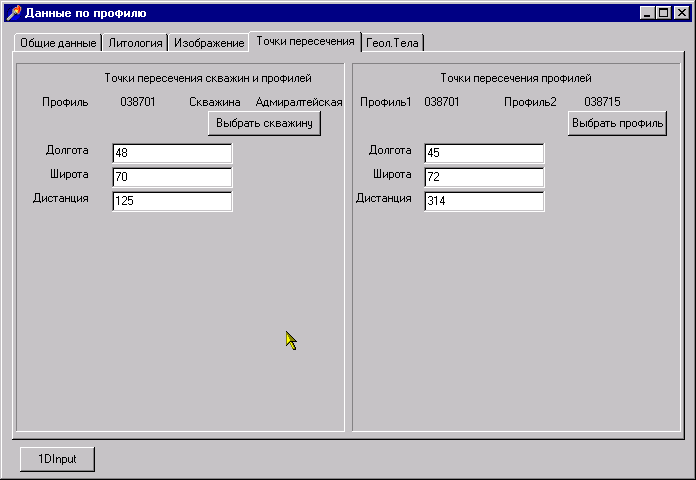
Task: Click the 1DInput button
Action: 57,459
